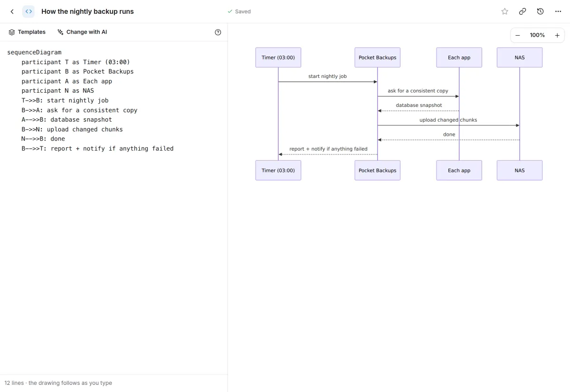
Task: Select the top Timer (03:00) participant box
Action: coord(278,57)
